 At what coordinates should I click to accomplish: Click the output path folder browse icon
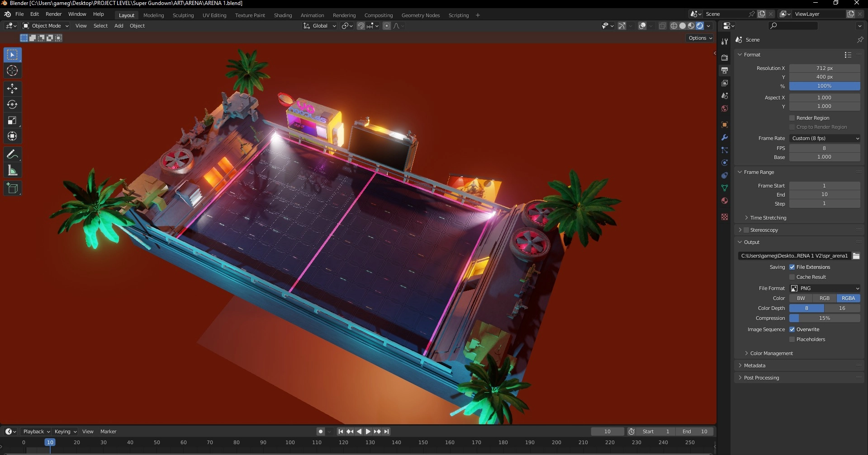[x=856, y=256]
